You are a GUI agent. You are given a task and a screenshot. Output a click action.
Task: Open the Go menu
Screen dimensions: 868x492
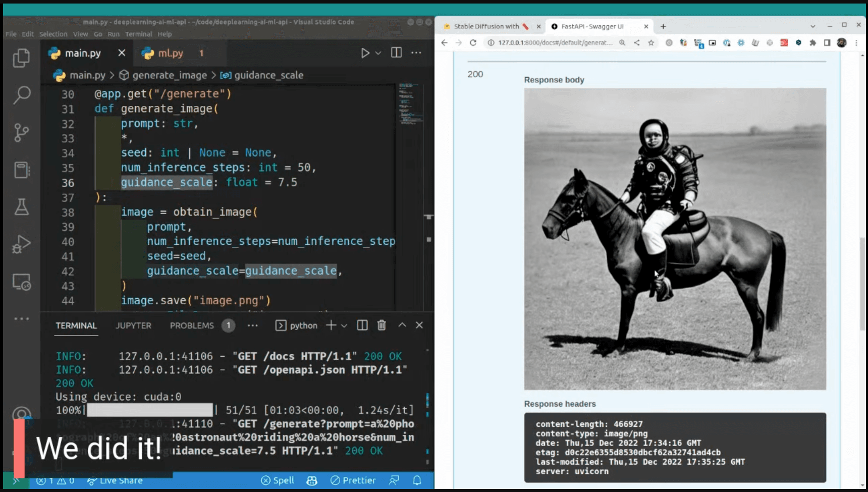pos(98,34)
